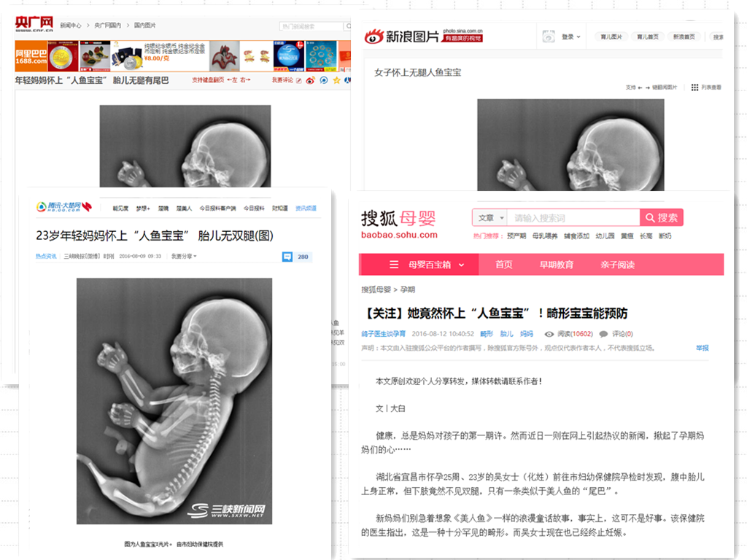Open 今日报料客户端 in Tencent nav
This screenshot has height=560, width=747.
tap(217, 208)
